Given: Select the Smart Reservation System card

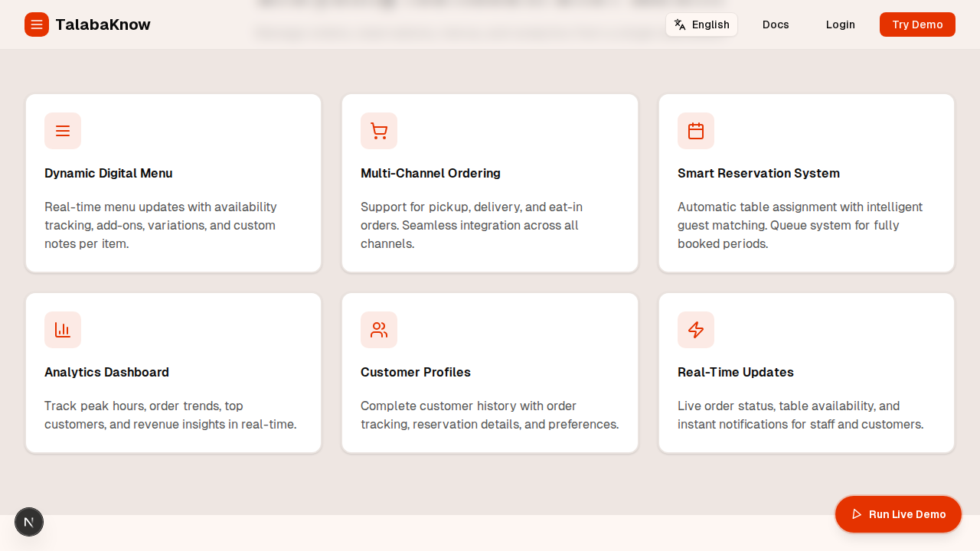Looking at the screenshot, I should click(806, 183).
